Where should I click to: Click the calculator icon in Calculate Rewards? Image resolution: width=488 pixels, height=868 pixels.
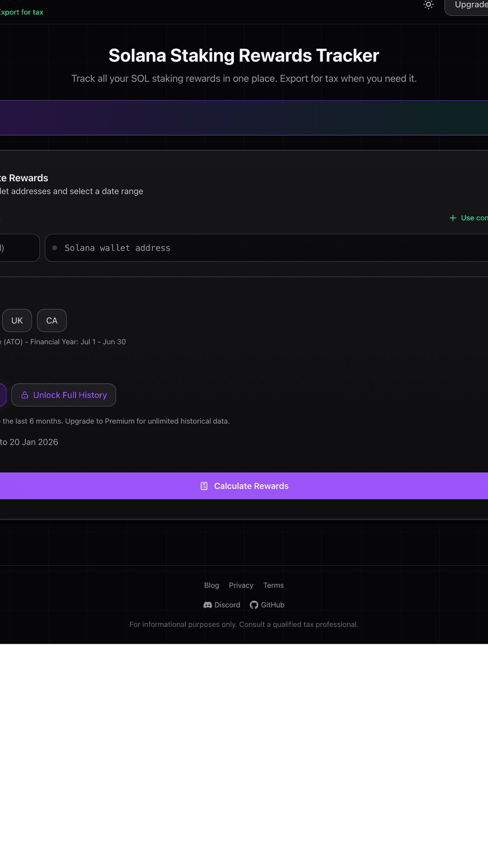pyautogui.click(x=204, y=486)
